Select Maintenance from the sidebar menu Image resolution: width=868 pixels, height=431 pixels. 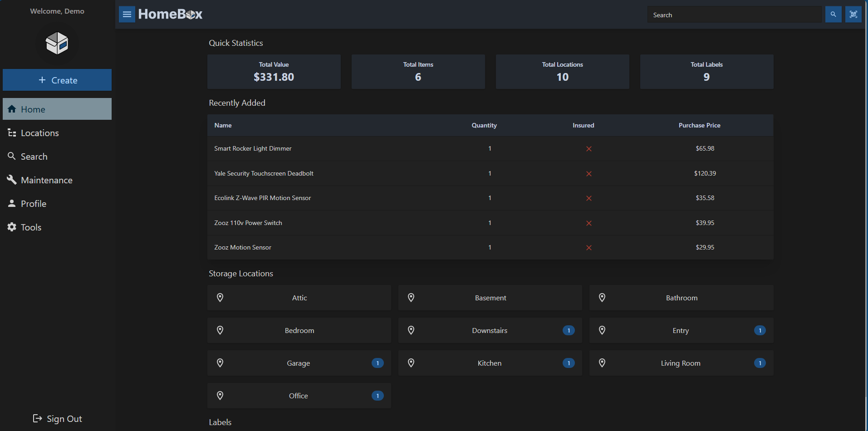coord(47,180)
